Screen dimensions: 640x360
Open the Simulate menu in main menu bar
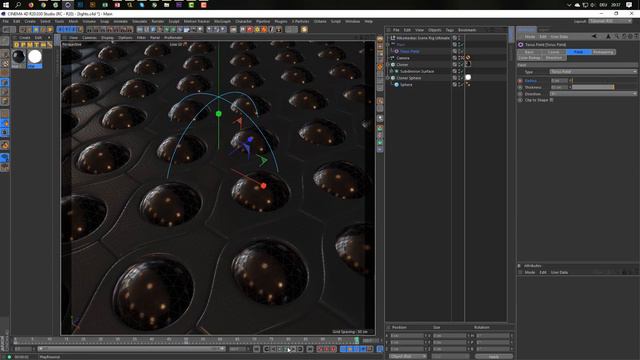(x=139, y=21)
